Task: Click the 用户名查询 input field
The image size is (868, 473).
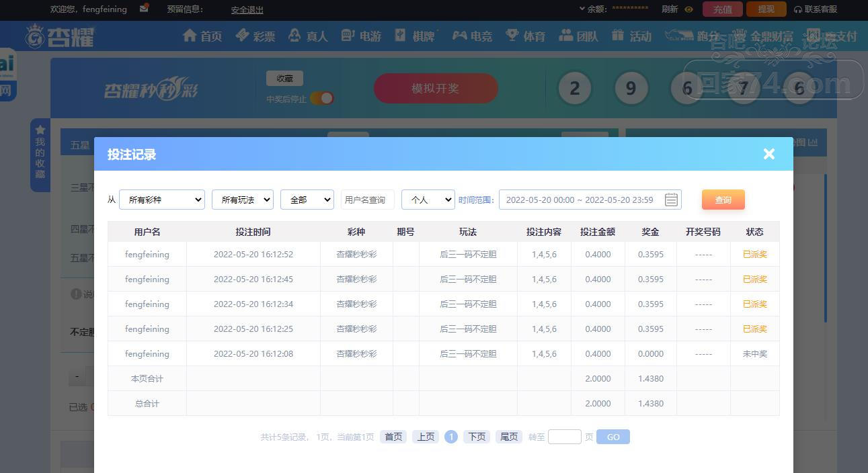Action: (x=366, y=200)
